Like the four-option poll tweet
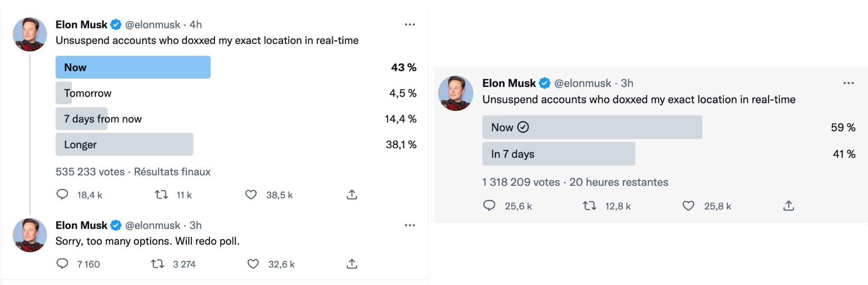 251,195
